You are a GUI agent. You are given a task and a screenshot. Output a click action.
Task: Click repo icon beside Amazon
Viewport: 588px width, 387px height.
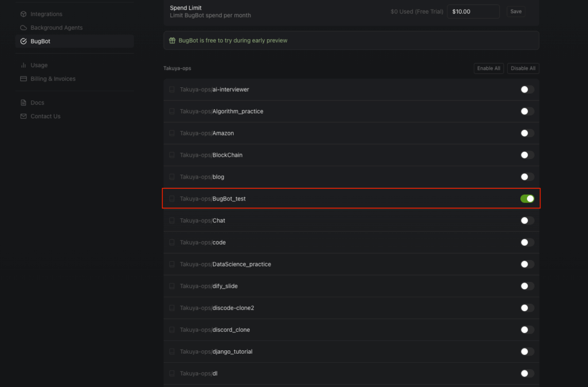(x=172, y=133)
